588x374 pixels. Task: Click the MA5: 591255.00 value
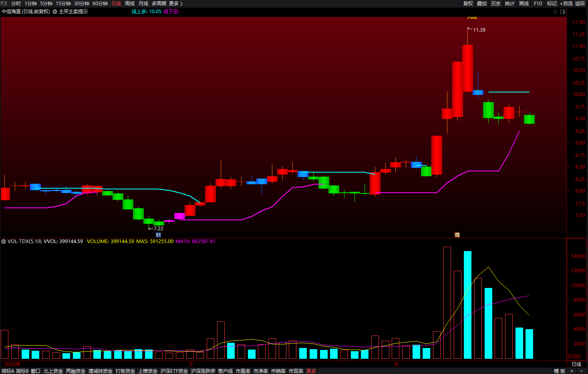tap(155, 241)
